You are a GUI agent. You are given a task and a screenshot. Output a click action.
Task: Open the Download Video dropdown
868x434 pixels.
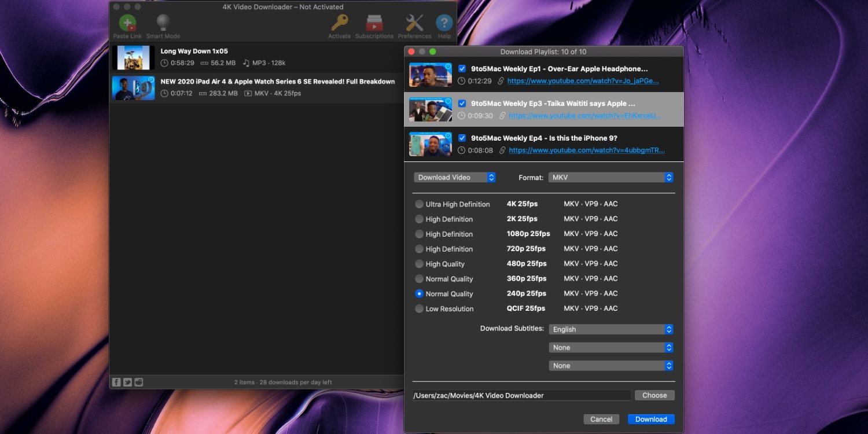tap(455, 178)
